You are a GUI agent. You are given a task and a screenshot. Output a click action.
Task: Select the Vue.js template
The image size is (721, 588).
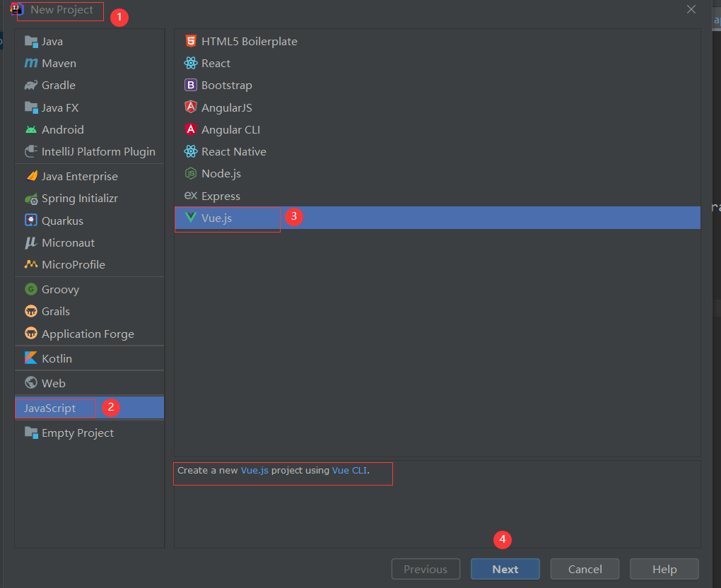coord(438,218)
